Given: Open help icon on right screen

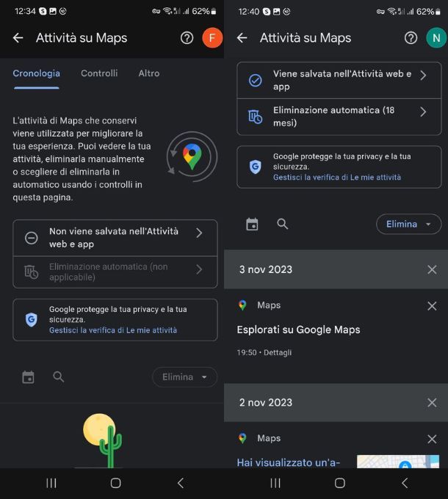Looking at the screenshot, I should [411, 38].
